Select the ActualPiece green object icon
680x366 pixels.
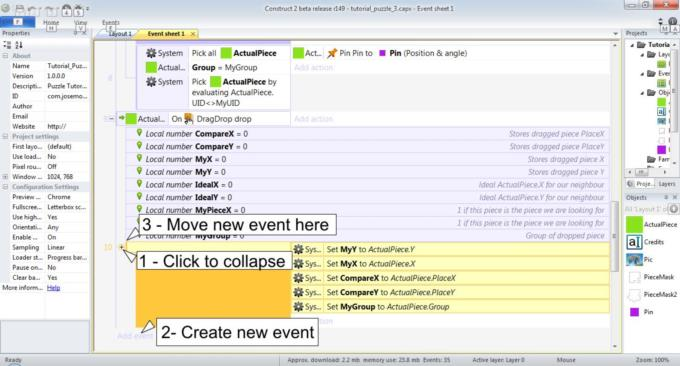tap(634, 224)
